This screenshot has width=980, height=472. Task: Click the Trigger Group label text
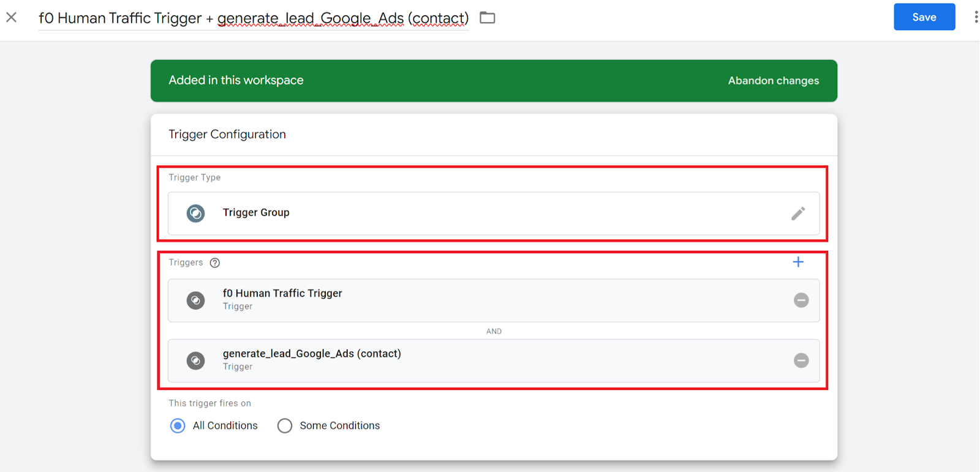pyautogui.click(x=256, y=213)
